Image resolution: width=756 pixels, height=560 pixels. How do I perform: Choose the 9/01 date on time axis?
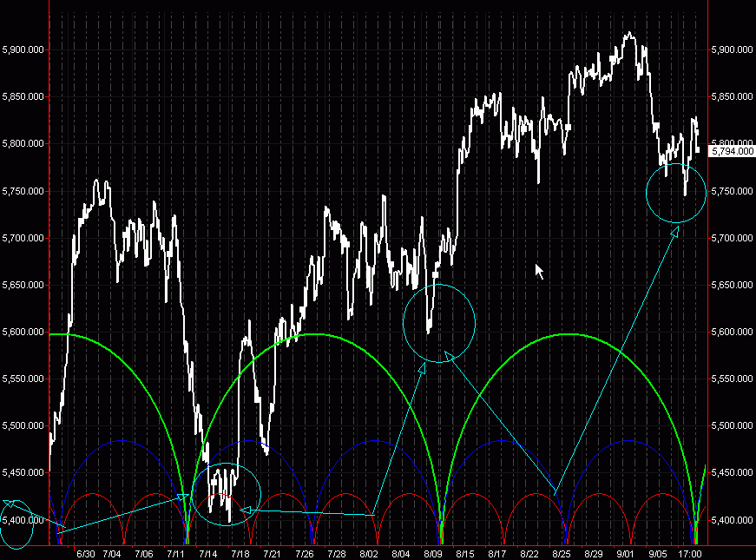pos(625,554)
